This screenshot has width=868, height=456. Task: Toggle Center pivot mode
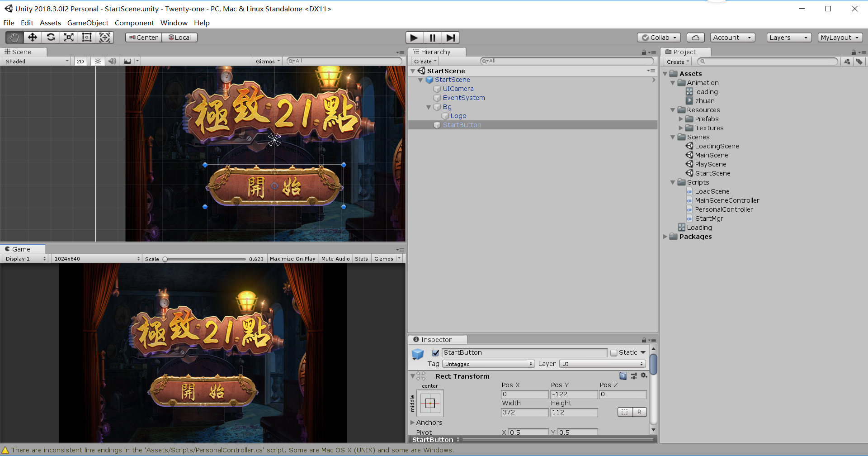143,38
